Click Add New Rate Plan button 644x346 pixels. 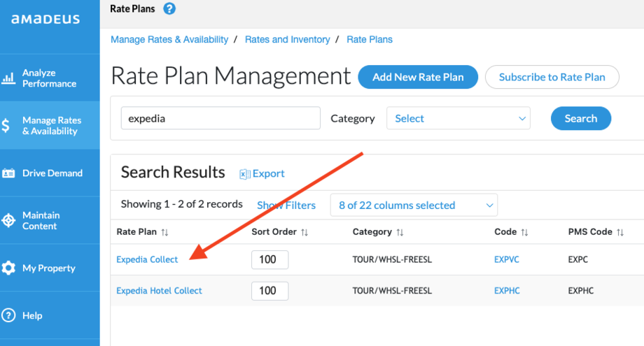pyautogui.click(x=418, y=77)
